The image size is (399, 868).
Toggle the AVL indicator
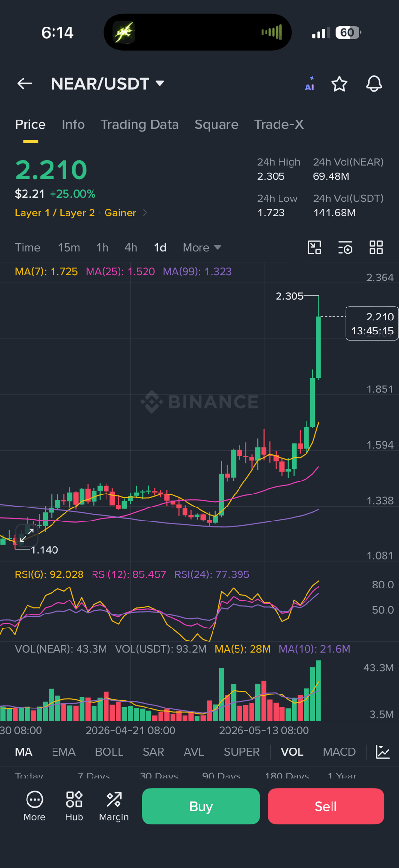tap(194, 752)
